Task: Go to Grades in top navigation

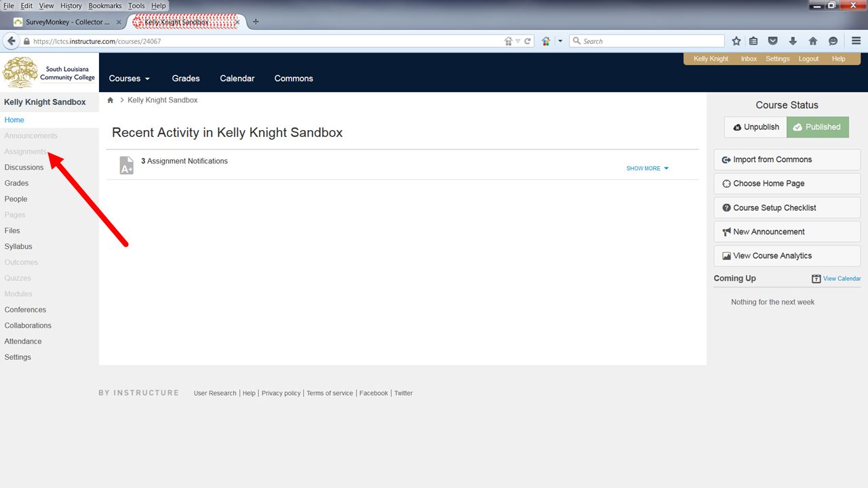Action: coord(186,79)
